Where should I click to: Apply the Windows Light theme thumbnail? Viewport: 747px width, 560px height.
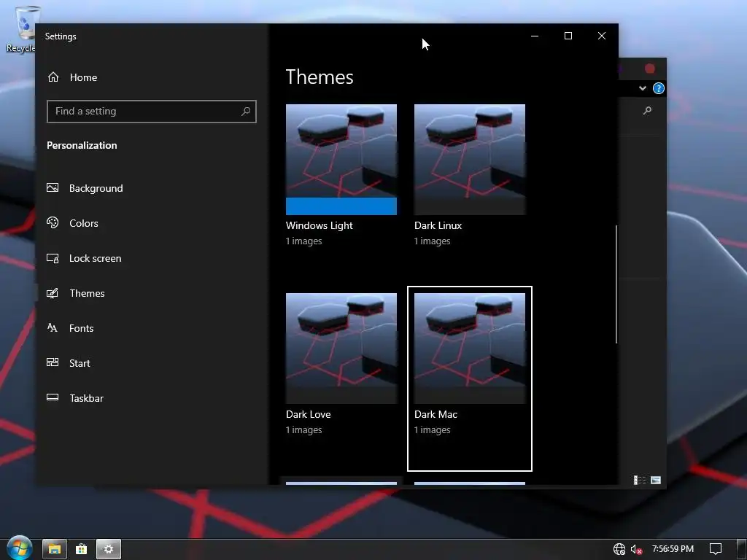tap(341, 160)
